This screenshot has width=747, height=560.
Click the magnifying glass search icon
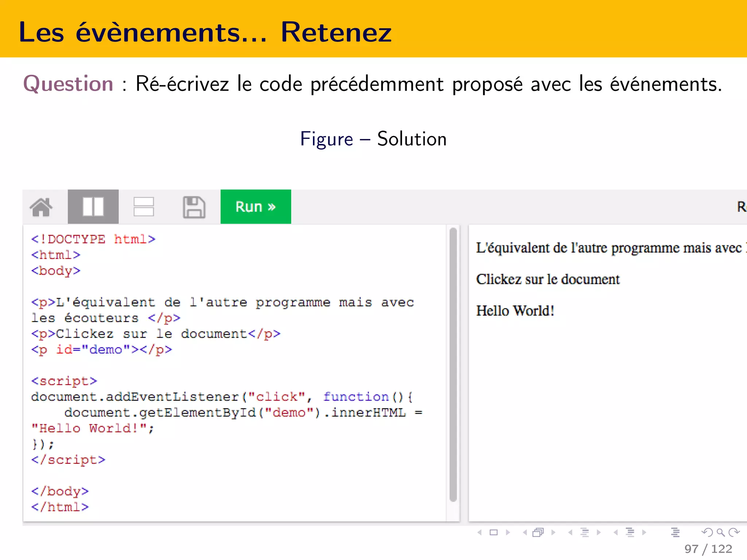721,533
